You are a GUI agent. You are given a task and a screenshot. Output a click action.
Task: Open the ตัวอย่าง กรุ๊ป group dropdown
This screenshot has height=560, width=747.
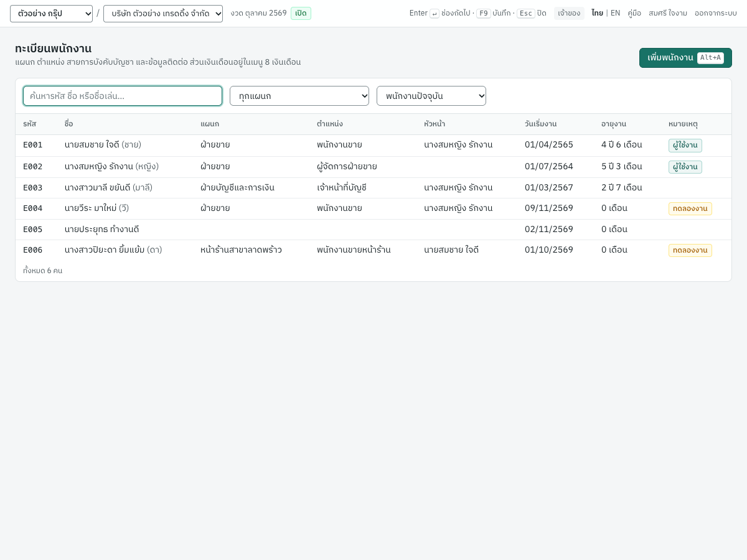click(x=51, y=14)
